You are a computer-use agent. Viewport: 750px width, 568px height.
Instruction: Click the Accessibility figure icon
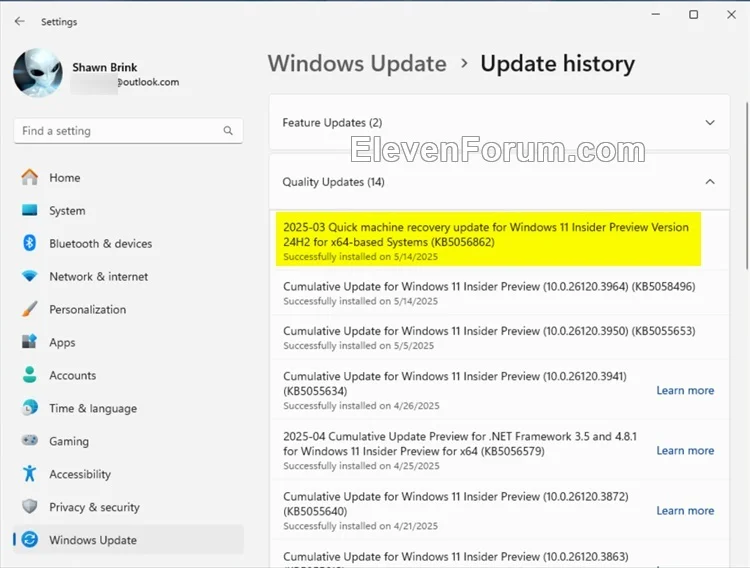(x=30, y=473)
